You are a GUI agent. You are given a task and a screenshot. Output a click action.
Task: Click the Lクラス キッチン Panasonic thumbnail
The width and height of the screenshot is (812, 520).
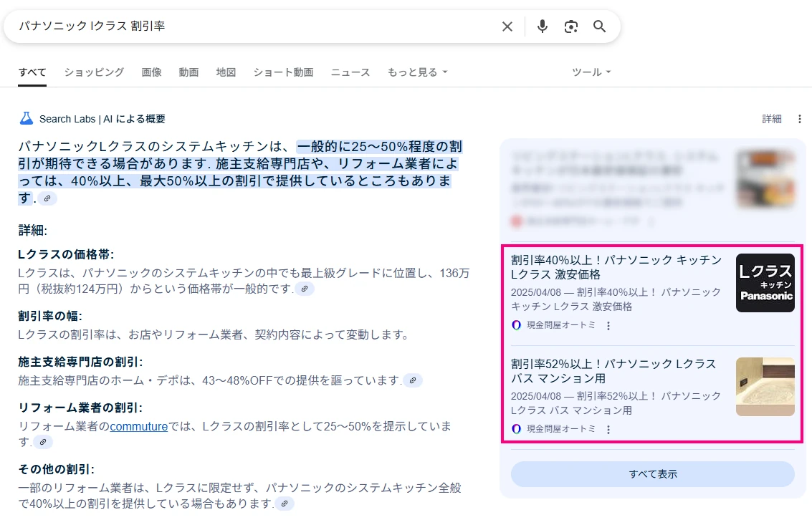pyautogui.click(x=765, y=283)
